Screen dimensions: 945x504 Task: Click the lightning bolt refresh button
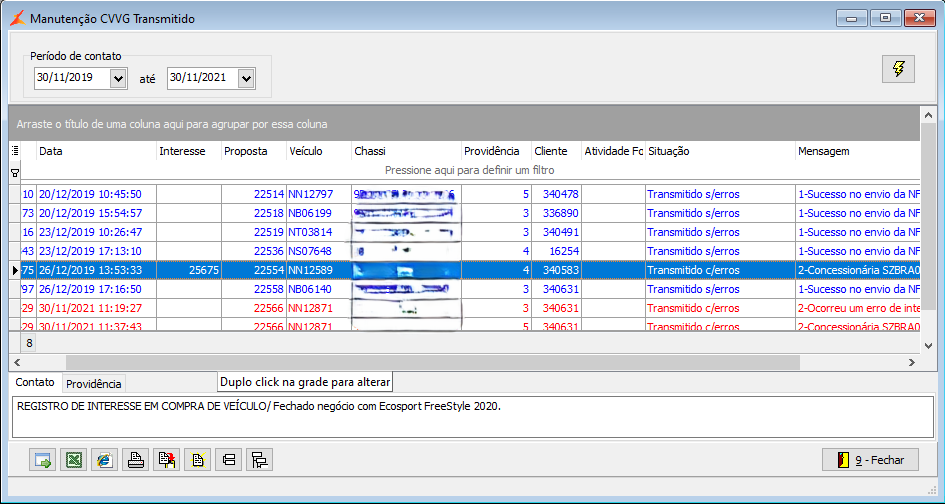pos(898,69)
